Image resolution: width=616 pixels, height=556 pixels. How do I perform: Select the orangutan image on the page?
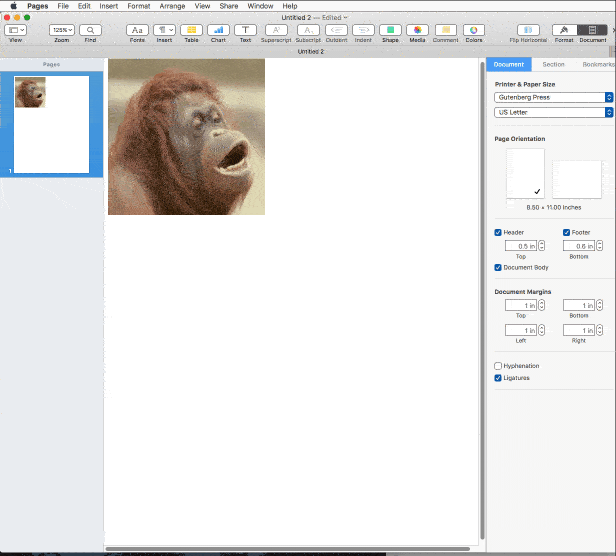187,137
